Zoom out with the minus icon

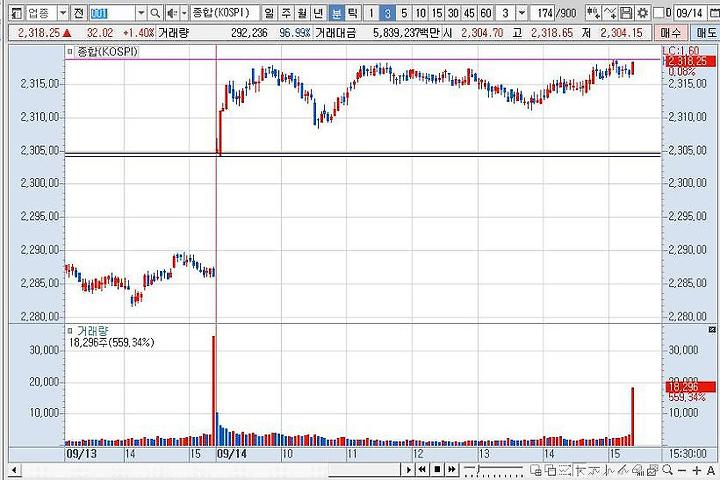[682, 470]
